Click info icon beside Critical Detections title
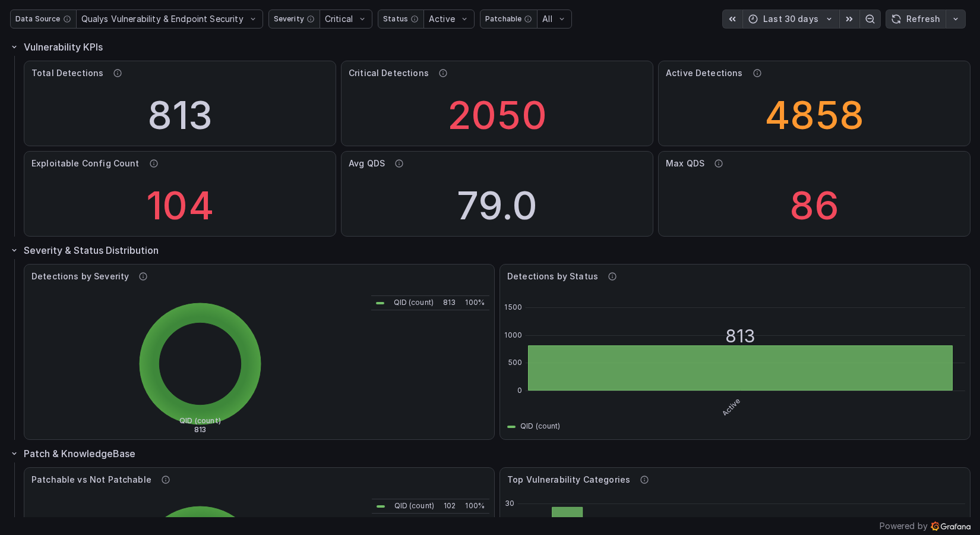Viewport: 980px width, 535px height. click(443, 73)
